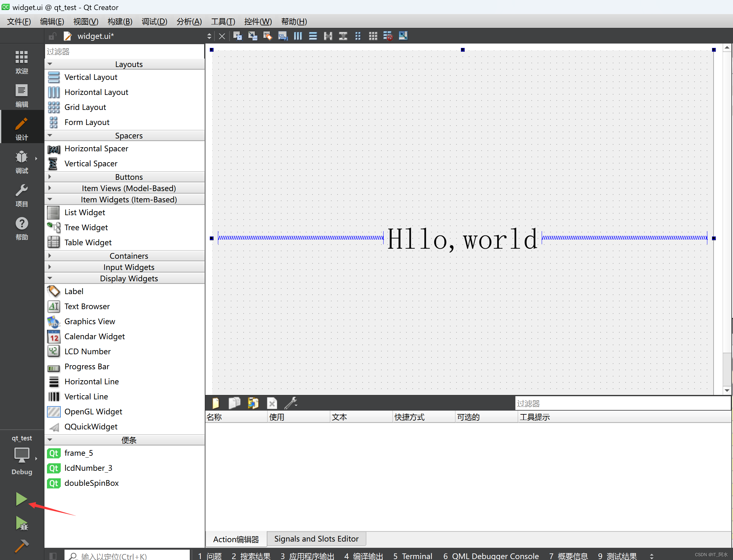Open Projects (项目) mode
733x560 pixels.
[22, 195]
